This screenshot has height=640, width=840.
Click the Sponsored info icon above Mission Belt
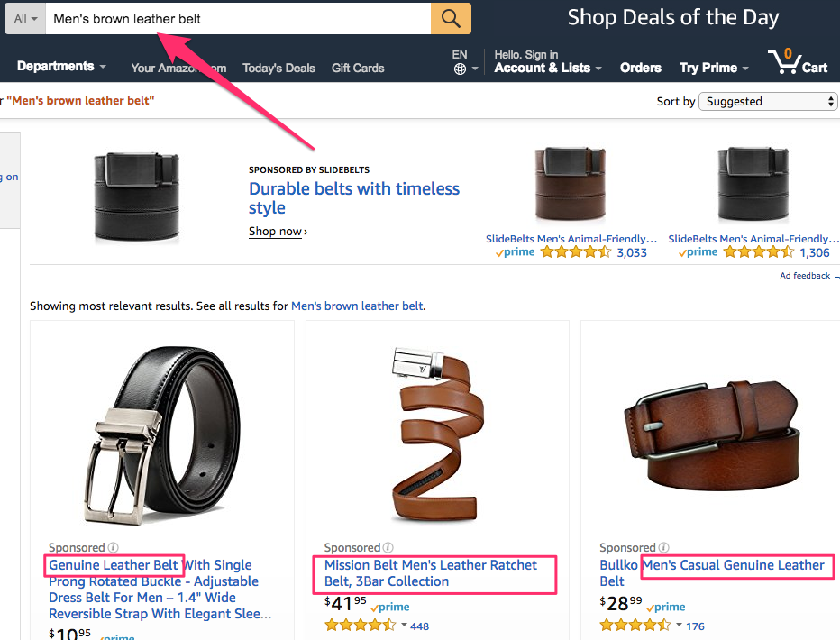pos(389,547)
